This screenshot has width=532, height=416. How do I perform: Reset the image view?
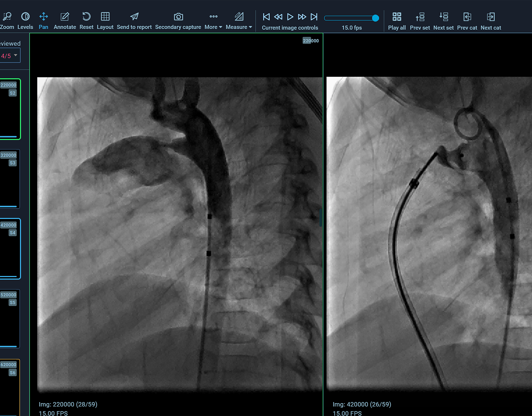point(86,21)
